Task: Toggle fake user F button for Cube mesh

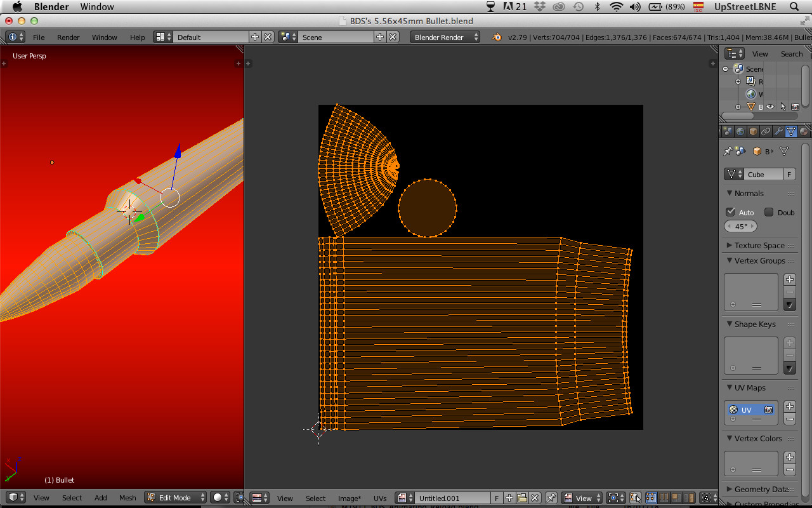Action: [789, 174]
